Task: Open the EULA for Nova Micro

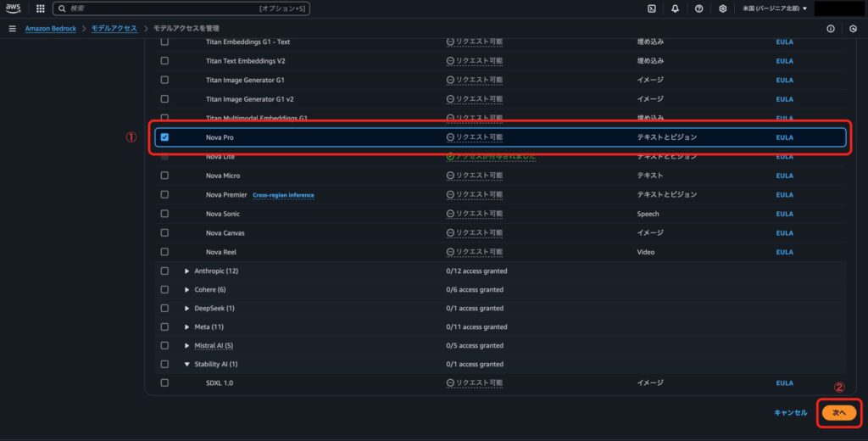Action: tap(784, 176)
